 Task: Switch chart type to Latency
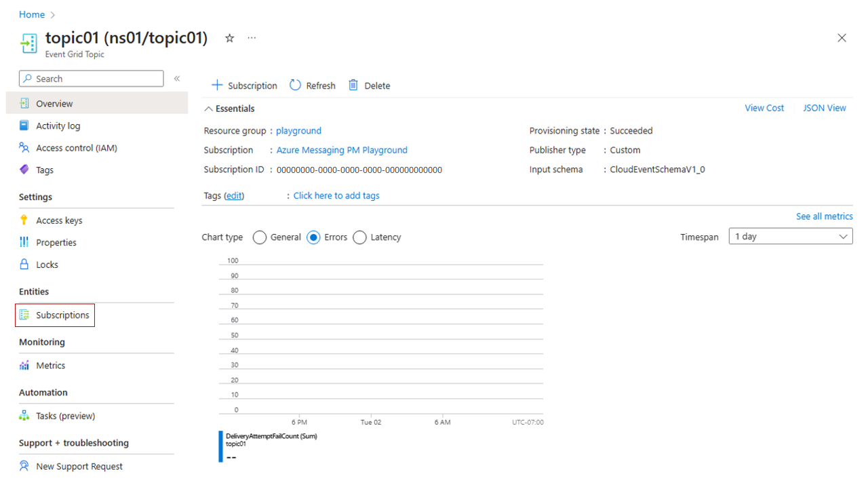[359, 237]
